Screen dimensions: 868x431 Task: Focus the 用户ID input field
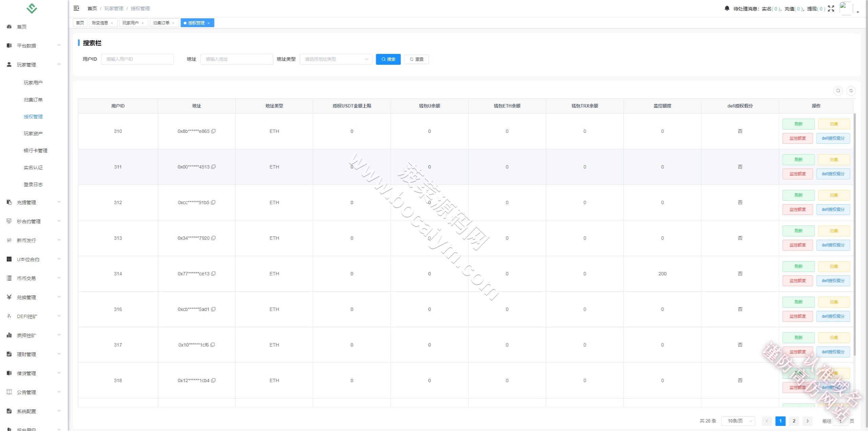[x=137, y=59]
